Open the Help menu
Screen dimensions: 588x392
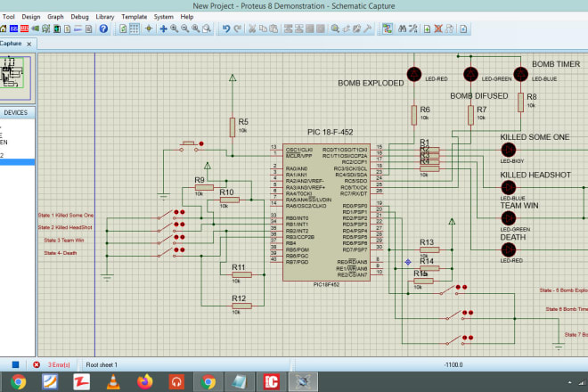pos(187,17)
